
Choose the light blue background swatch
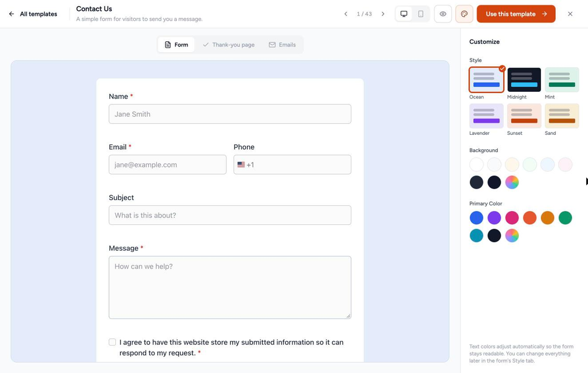tap(547, 165)
